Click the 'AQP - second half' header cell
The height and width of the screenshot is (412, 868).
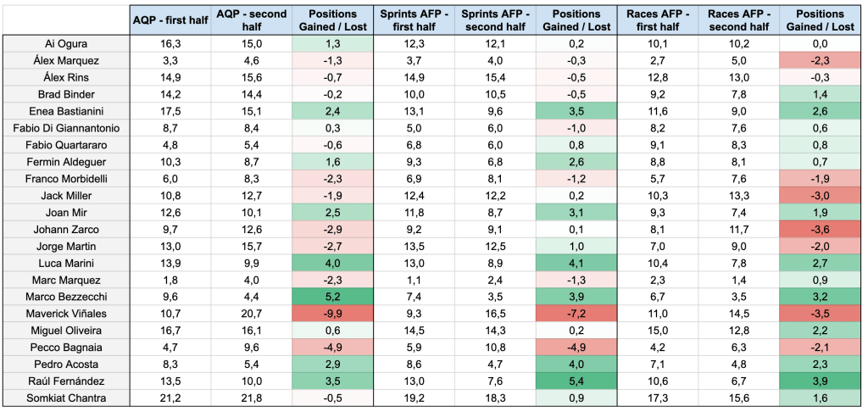(x=252, y=20)
